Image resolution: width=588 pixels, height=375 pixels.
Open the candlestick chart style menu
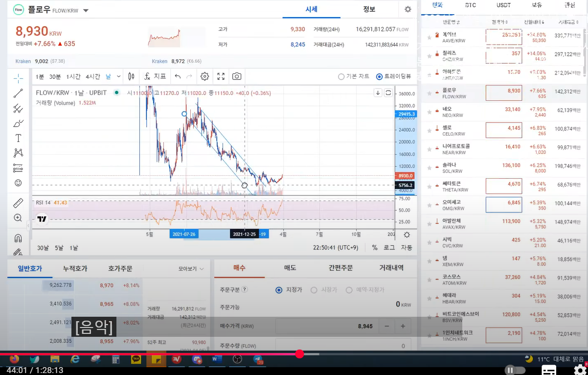point(131,76)
